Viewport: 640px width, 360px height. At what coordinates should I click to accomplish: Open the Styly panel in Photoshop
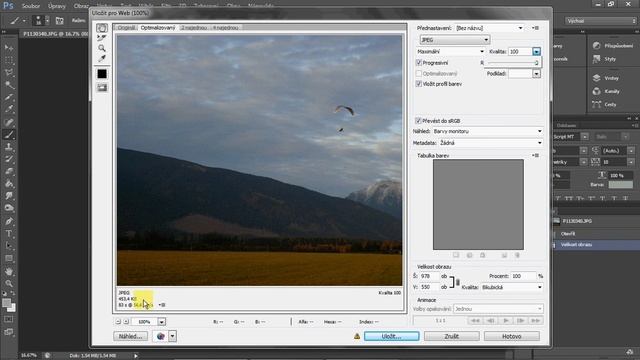tap(604, 59)
